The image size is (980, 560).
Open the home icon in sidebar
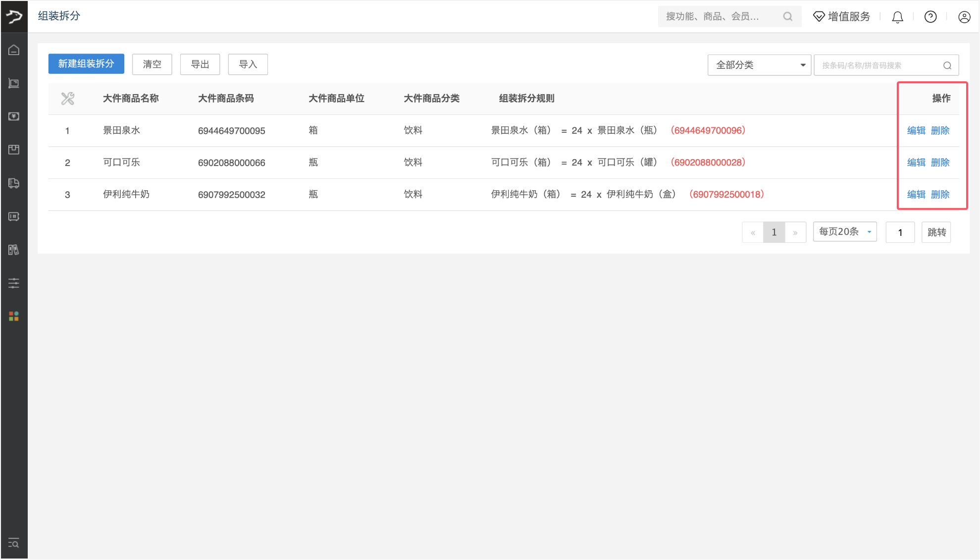[14, 50]
